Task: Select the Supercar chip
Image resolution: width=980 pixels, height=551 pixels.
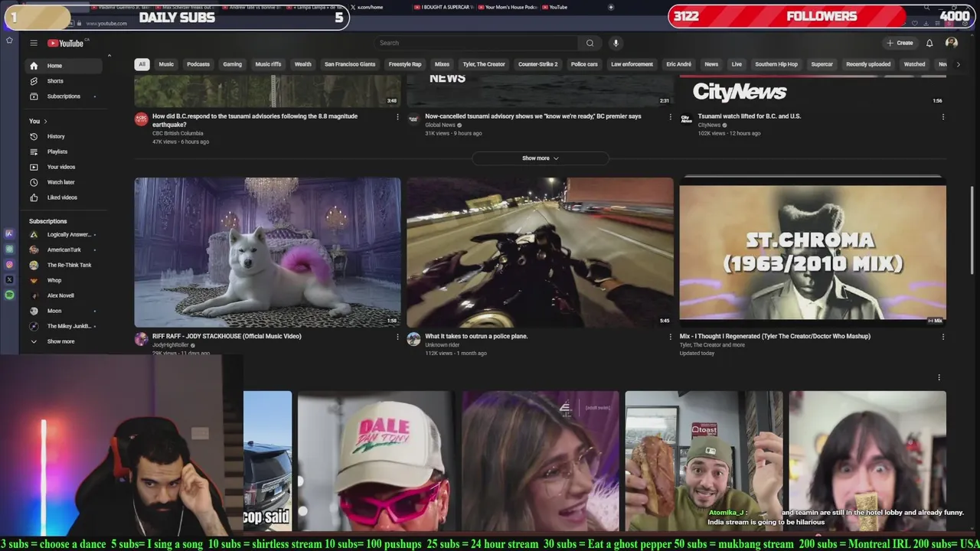Action: click(x=822, y=64)
